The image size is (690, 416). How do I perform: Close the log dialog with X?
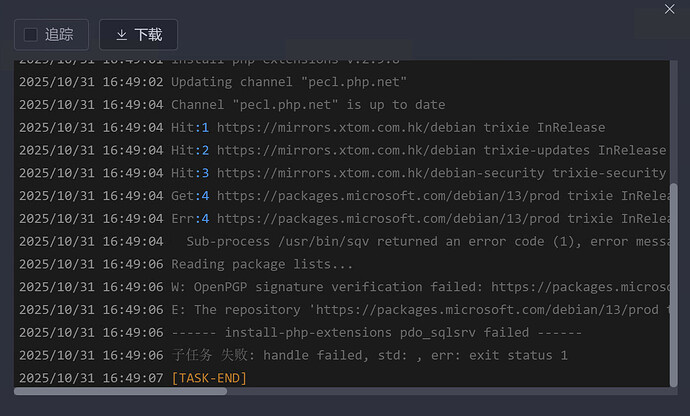click(x=670, y=9)
